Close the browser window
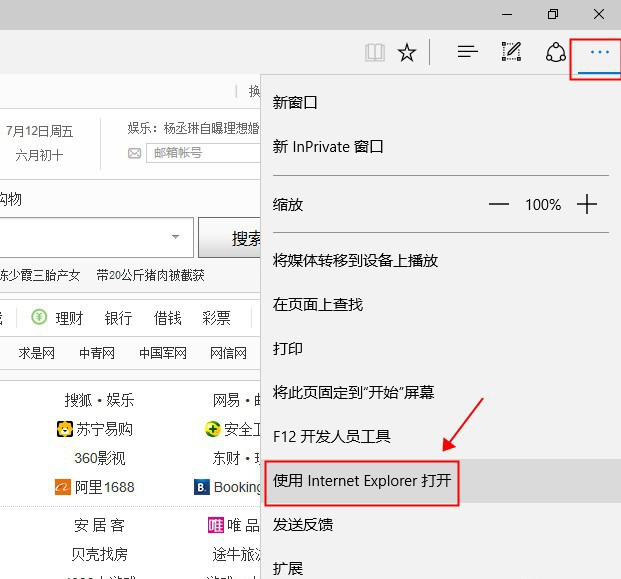This screenshot has height=579, width=621. click(x=599, y=15)
